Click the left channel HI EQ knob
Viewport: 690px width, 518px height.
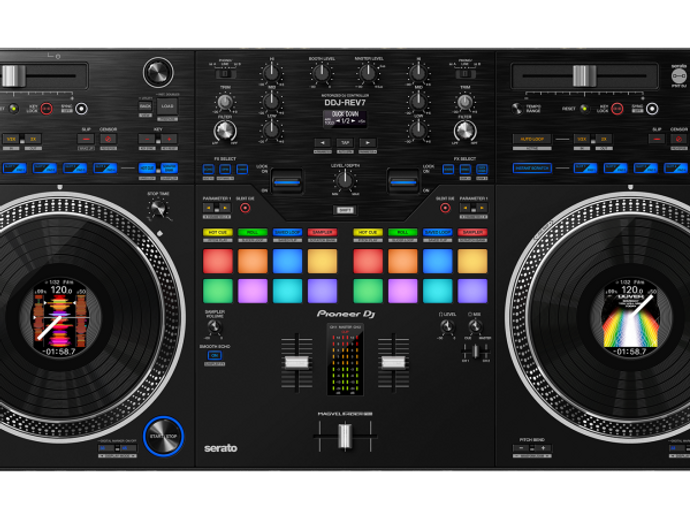click(x=272, y=73)
